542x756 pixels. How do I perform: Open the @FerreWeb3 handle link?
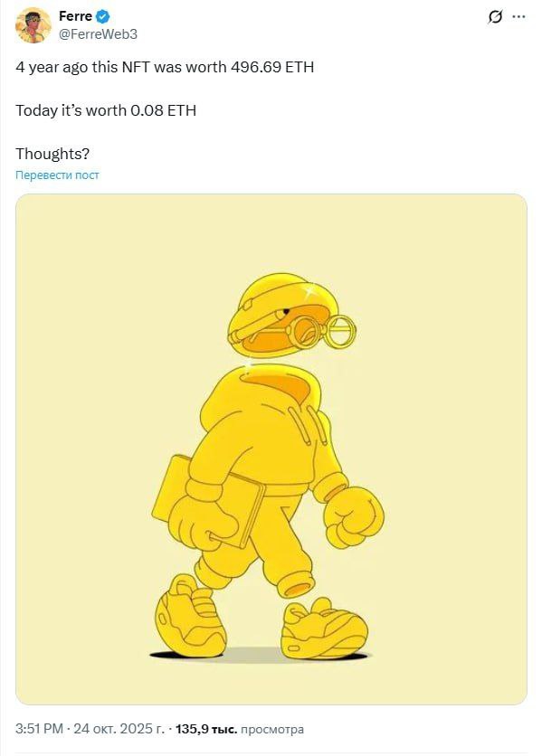pyautogui.click(x=98, y=34)
